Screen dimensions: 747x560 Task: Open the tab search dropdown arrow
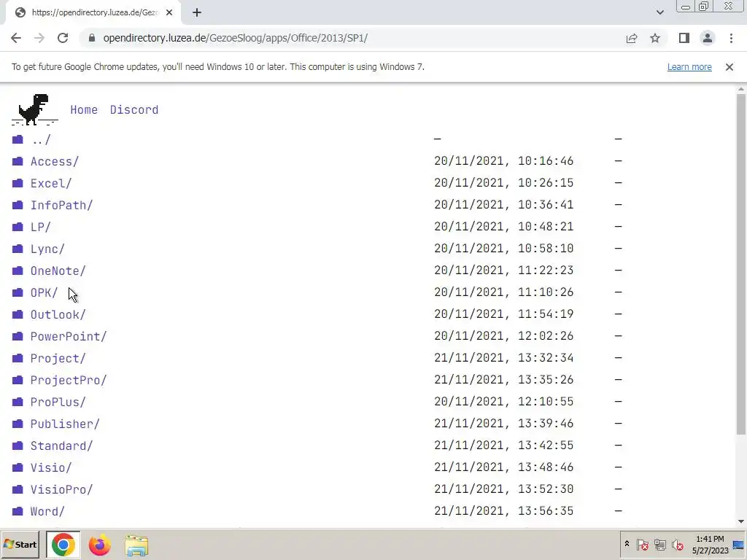coord(659,12)
